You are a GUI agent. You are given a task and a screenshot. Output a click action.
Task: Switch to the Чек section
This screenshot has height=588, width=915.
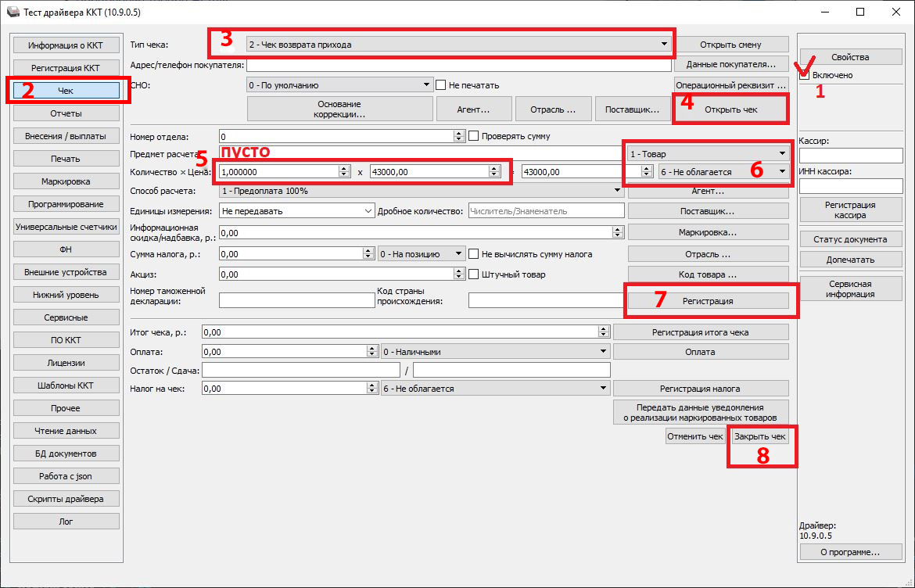(66, 91)
